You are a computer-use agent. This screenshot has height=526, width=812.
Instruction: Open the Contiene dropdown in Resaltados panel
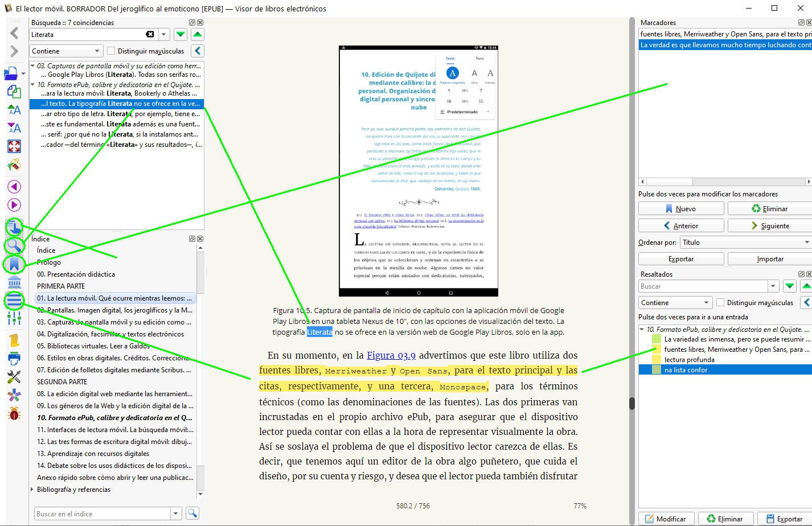(x=675, y=302)
